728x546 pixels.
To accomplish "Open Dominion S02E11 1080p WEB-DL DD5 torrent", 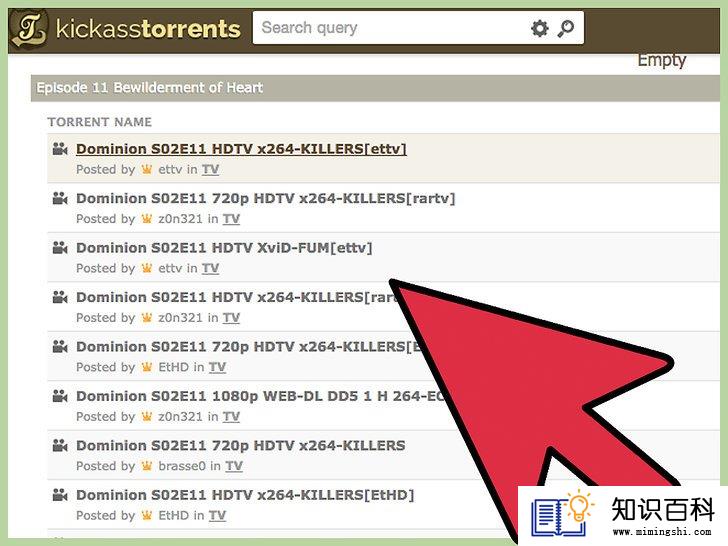I will point(260,396).
